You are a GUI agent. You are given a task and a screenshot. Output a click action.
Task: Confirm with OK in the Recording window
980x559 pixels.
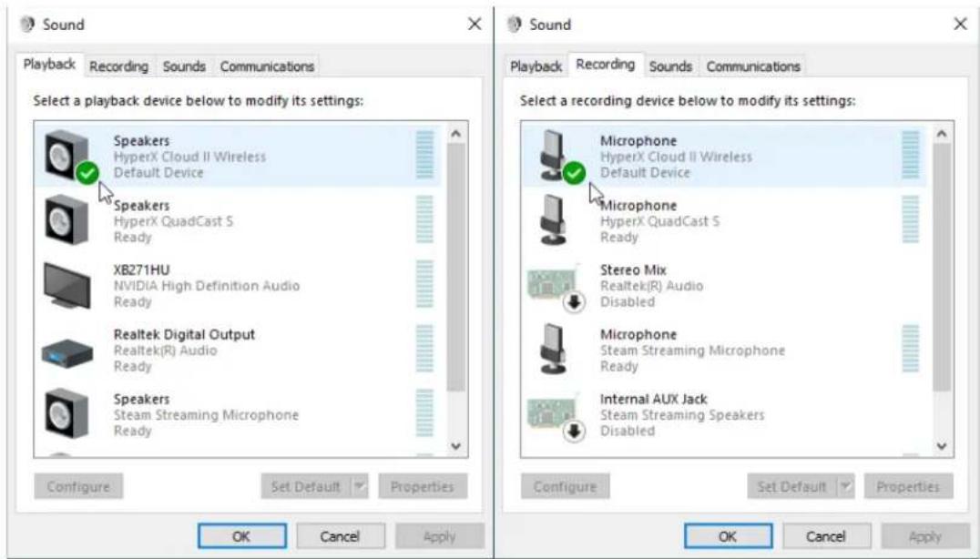coord(728,536)
